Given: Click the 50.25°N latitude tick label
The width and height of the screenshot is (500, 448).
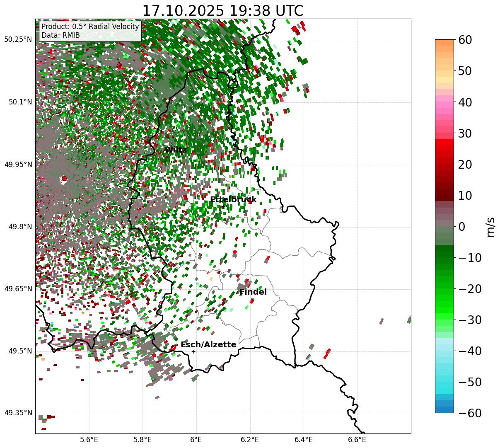Looking at the screenshot, I should (18, 40).
